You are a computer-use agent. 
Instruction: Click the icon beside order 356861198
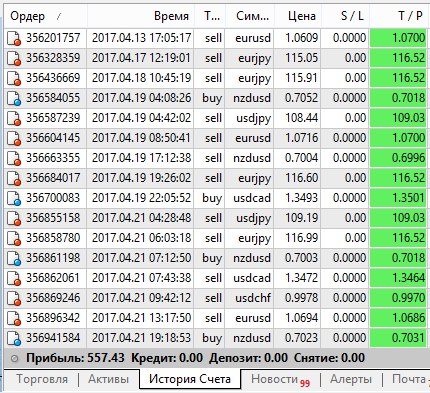point(14,258)
